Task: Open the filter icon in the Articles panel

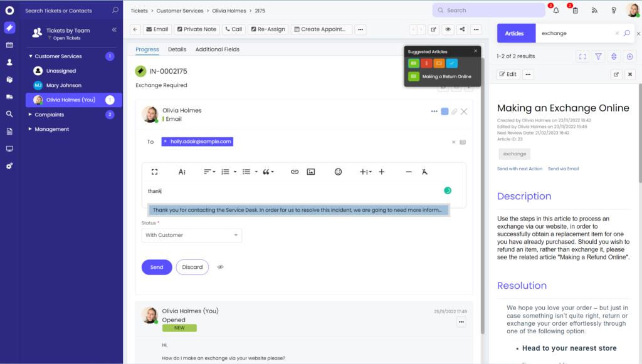Action: coord(597,56)
